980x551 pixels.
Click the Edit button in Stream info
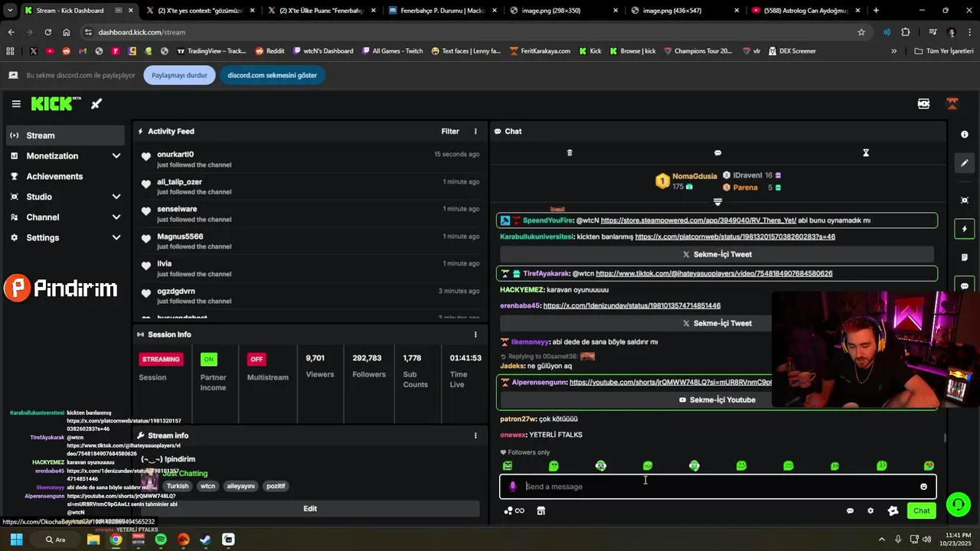pyautogui.click(x=310, y=509)
